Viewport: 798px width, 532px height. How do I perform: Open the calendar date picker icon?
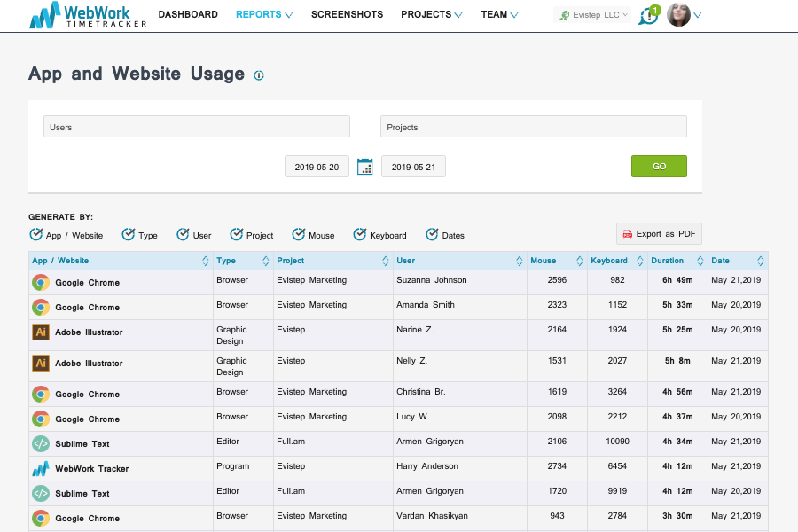pyautogui.click(x=365, y=167)
